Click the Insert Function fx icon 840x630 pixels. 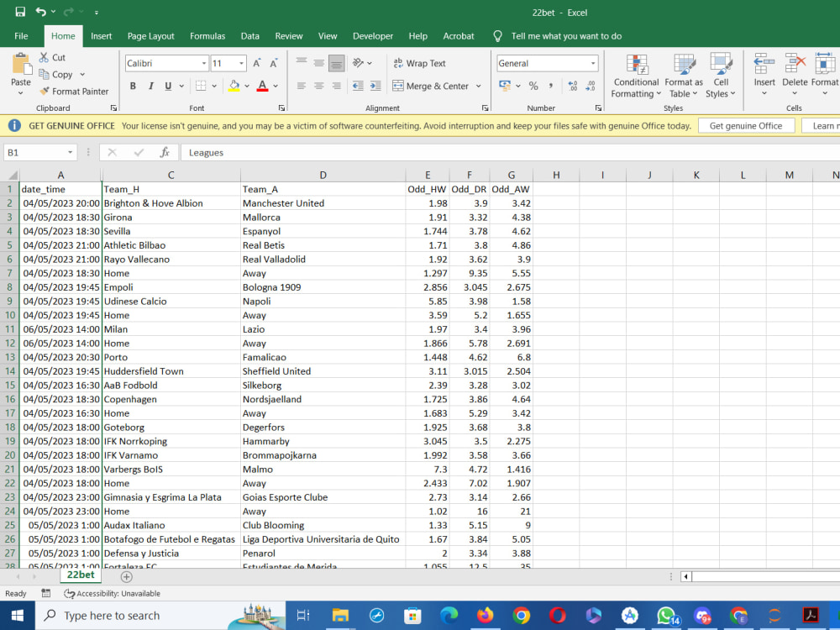click(165, 153)
